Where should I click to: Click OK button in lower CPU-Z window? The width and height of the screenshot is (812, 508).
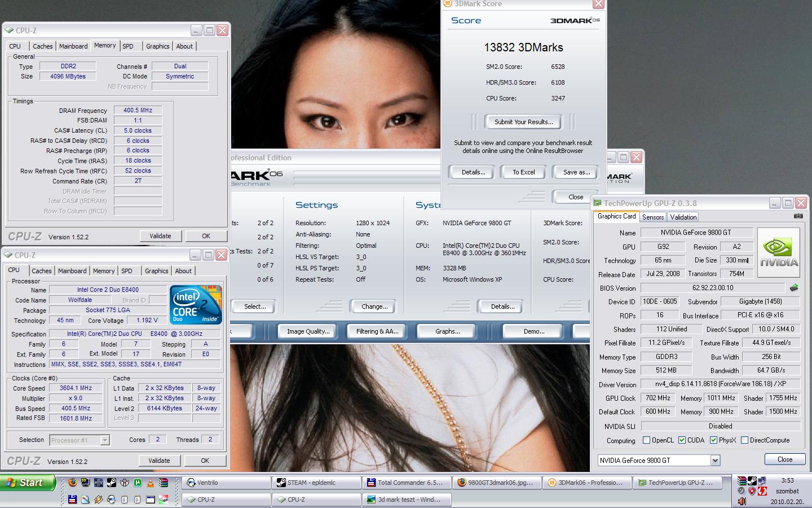point(205,461)
